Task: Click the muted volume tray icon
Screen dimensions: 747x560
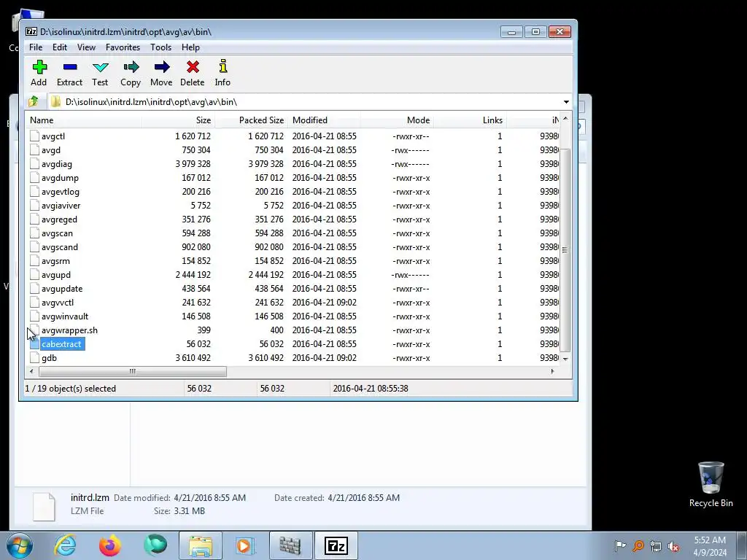Action: click(x=673, y=546)
